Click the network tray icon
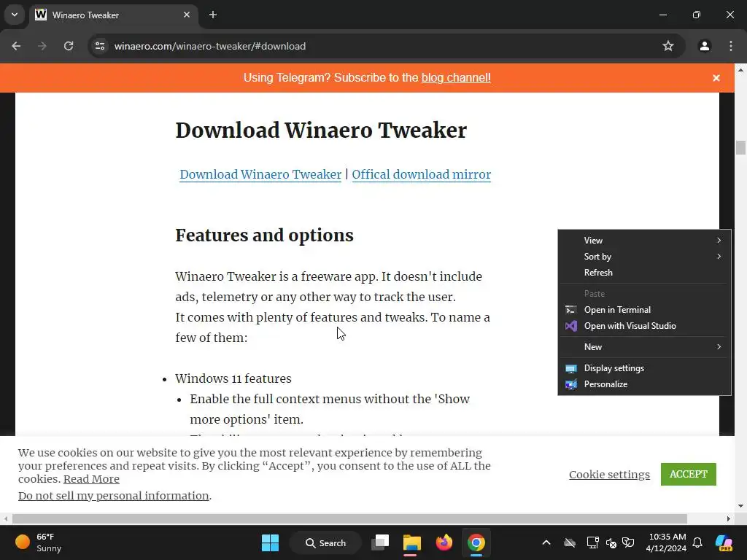The image size is (747, 560). click(x=592, y=542)
